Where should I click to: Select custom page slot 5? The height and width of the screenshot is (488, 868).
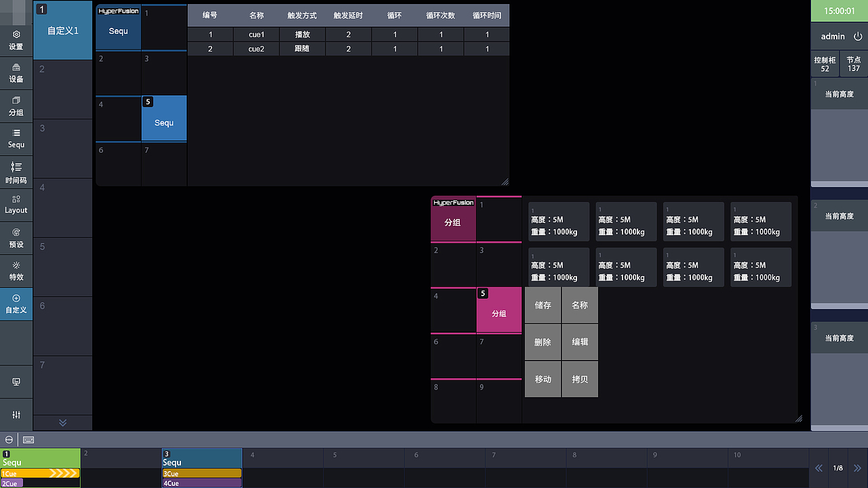pyautogui.click(x=62, y=267)
